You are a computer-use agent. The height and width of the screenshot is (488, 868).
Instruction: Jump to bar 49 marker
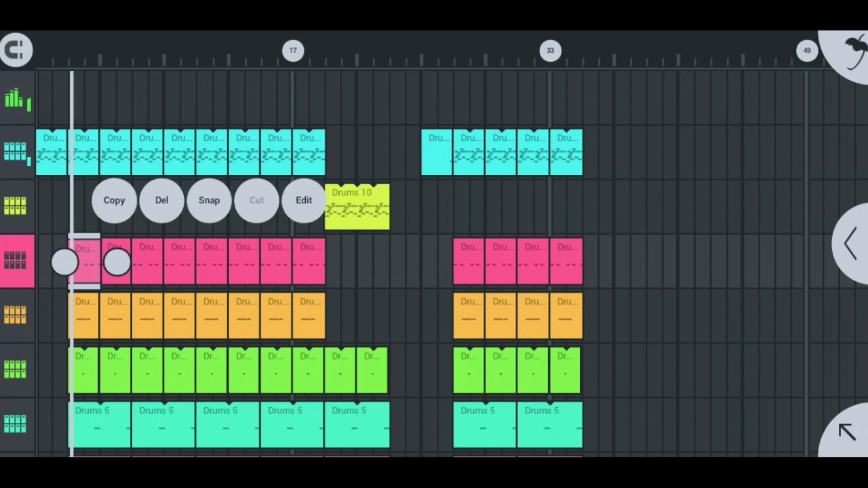tap(807, 50)
